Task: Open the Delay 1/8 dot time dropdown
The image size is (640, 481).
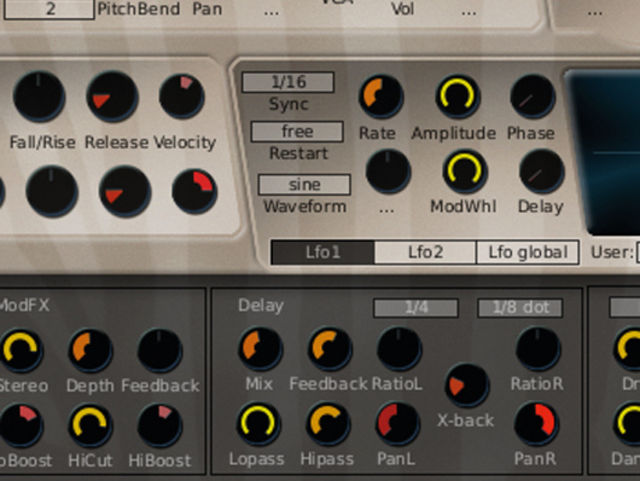Action: 520,307
